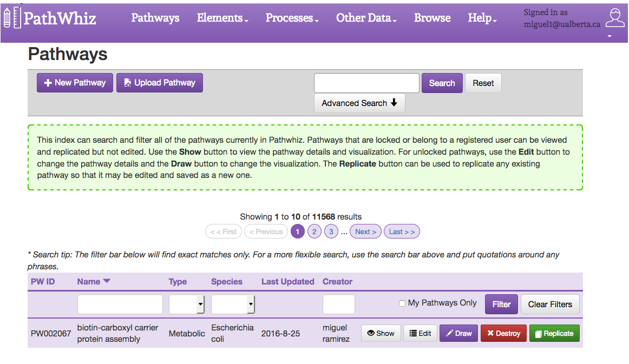Draw the PW002067 pathway visualization
Screen dimensions: 629x364
tap(459, 333)
